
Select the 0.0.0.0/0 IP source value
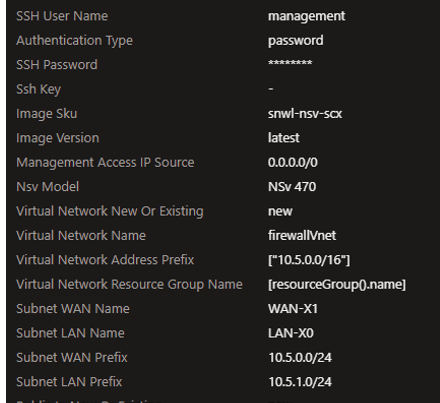coord(293,162)
